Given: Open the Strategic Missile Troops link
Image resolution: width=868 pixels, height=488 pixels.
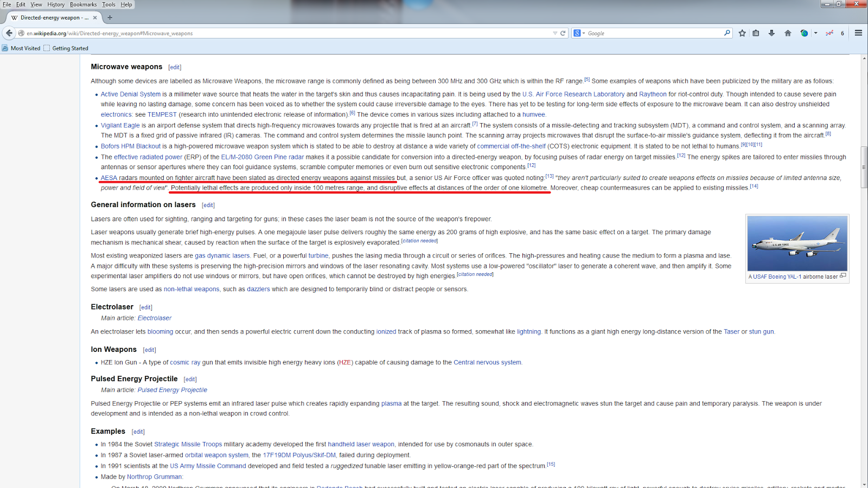Looking at the screenshot, I should (188, 445).
